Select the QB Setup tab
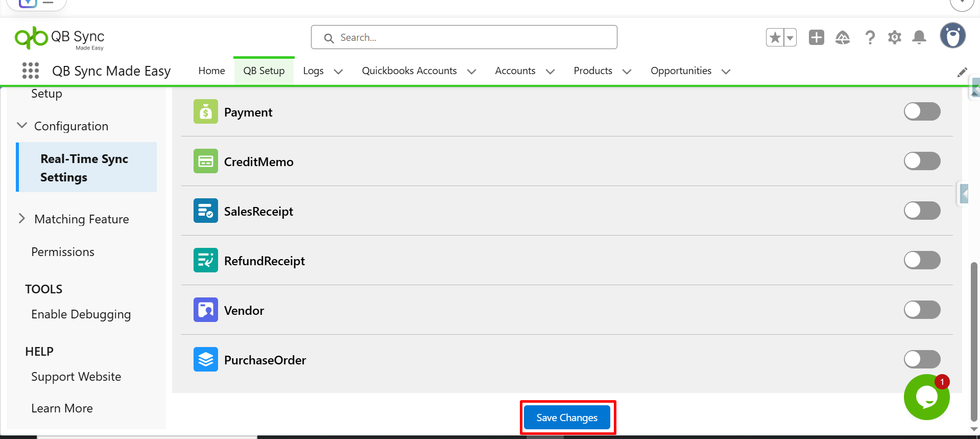980x439 pixels. coord(264,71)
